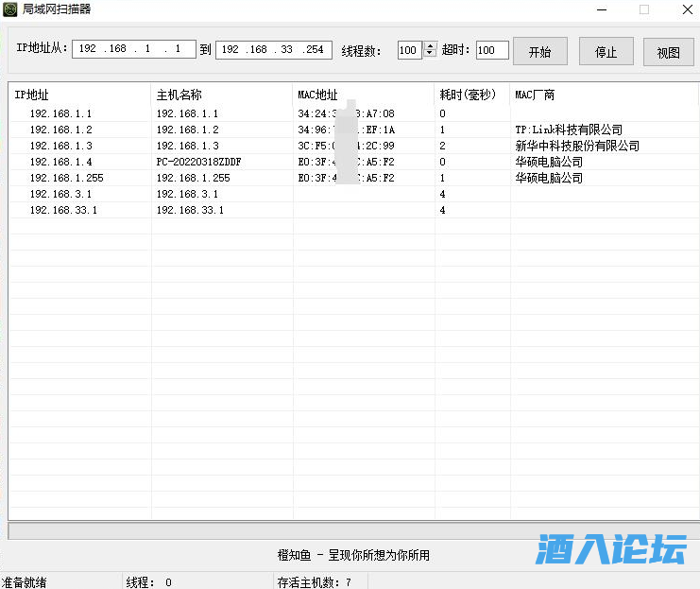Click the 线程数 thread count input field

click(x=409, y=50)
